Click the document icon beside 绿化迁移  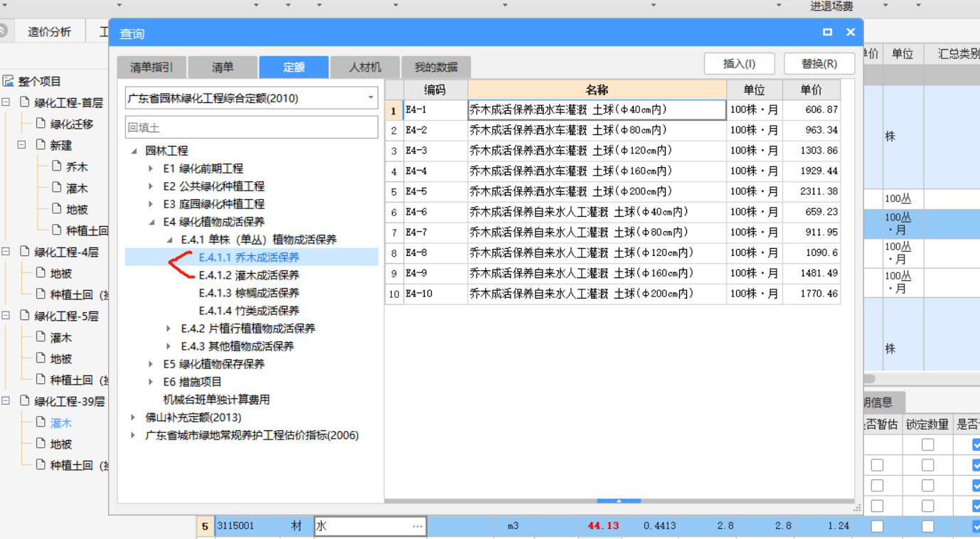pos(41,124)
